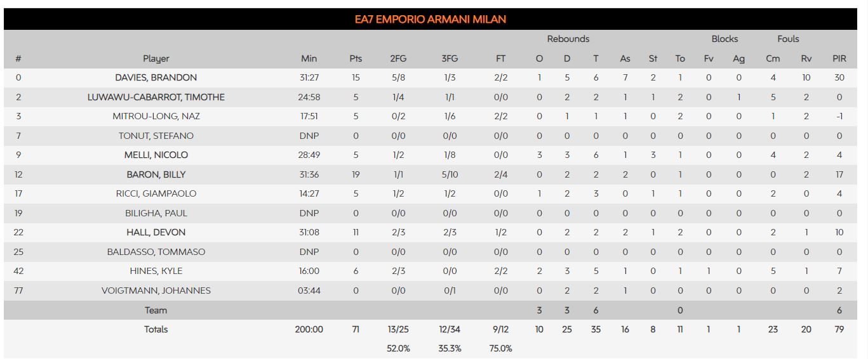Click the Rebounds group header

568,39
